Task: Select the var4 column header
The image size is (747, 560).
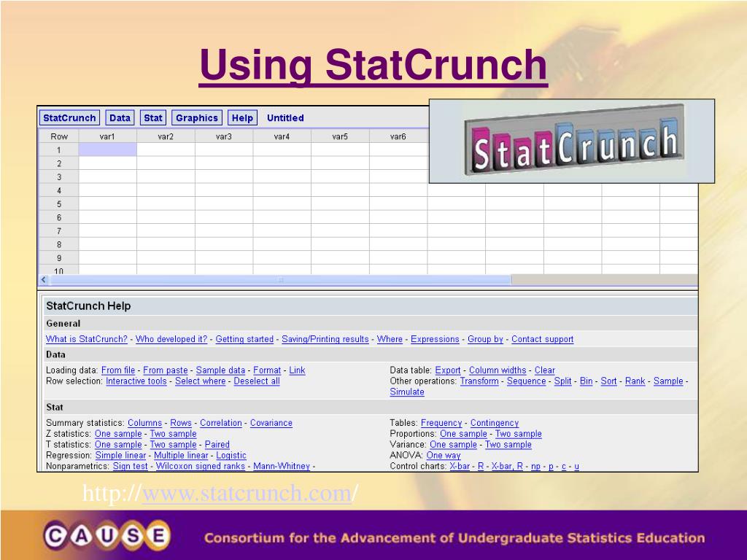Action: (x=282, y=136)
